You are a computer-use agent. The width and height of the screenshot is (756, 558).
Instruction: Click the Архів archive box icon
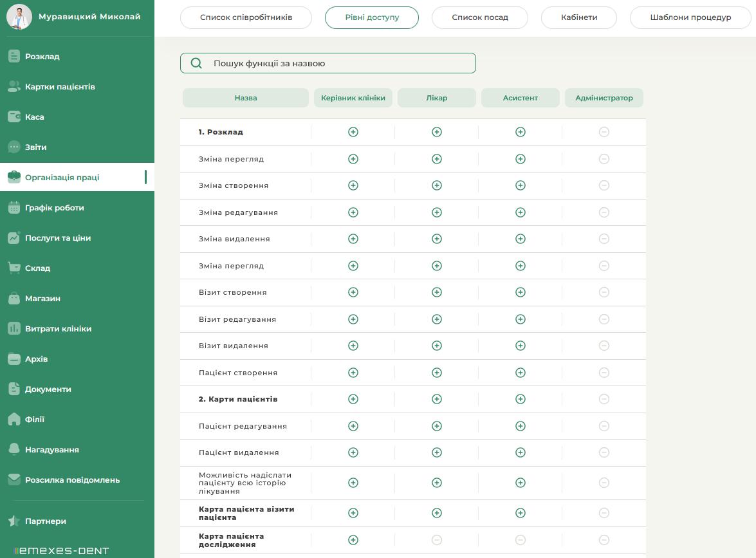coord(14,359)
